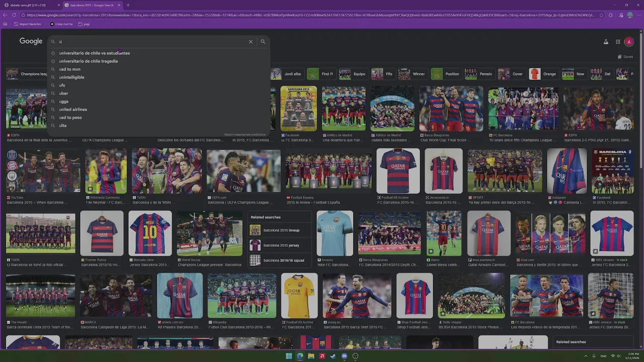Screen dimensions: 644x362
Task: Open Edge settings and more menu
Action: pos(639,15)
